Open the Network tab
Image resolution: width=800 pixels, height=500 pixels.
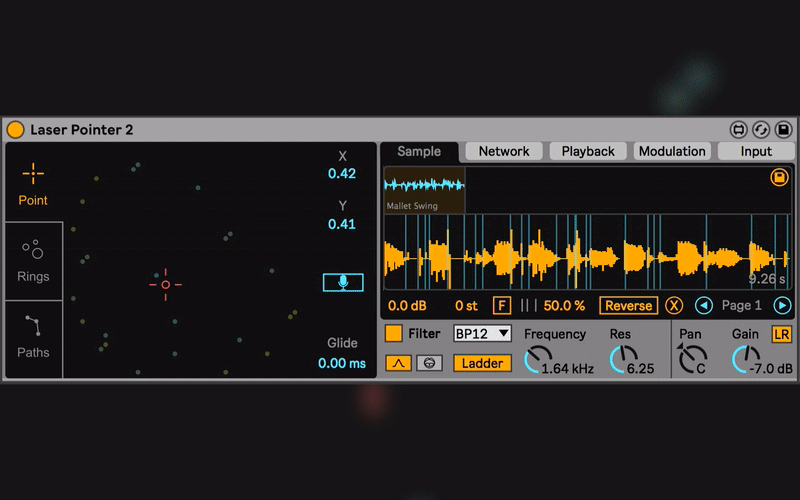coord(504,151)
